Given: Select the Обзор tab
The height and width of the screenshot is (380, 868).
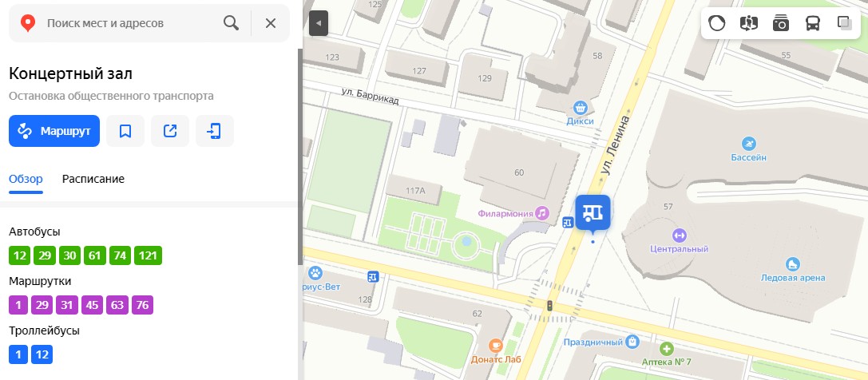Looking at the screenshot, I should [x=26, y=179].
